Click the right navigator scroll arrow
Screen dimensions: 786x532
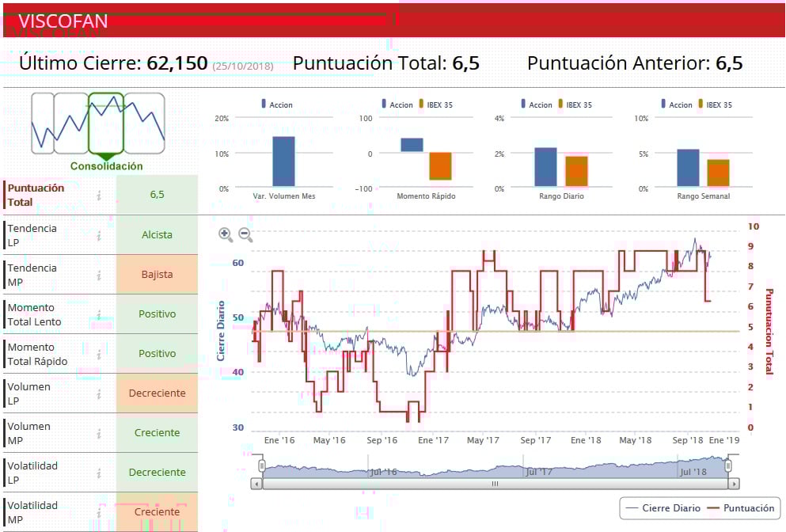pos(734,484)
